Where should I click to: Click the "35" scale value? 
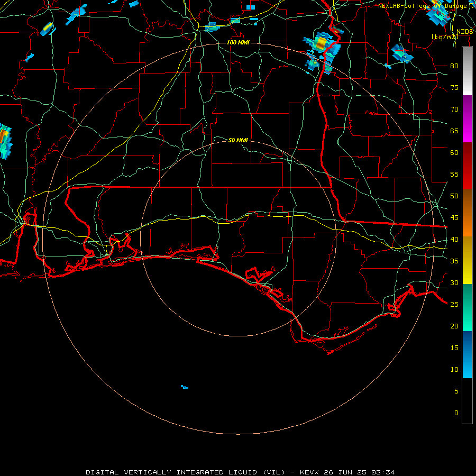click(454, 261)
